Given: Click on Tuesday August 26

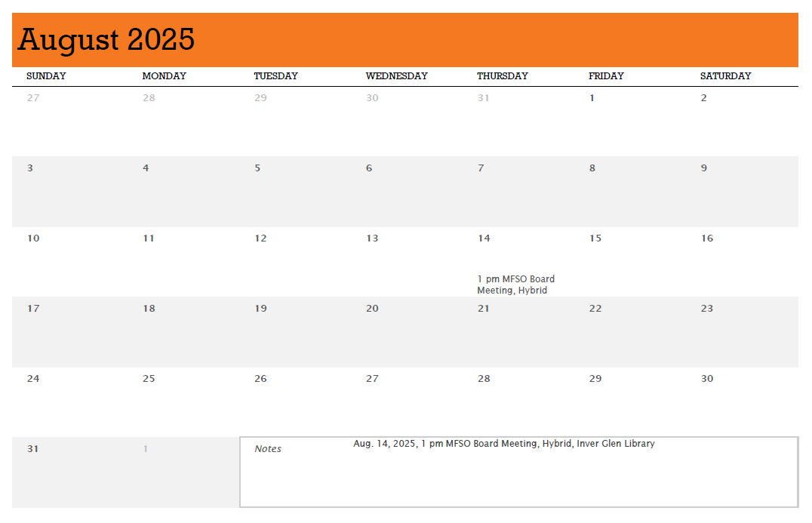Looking at the screenshot, I should [260, 379].
